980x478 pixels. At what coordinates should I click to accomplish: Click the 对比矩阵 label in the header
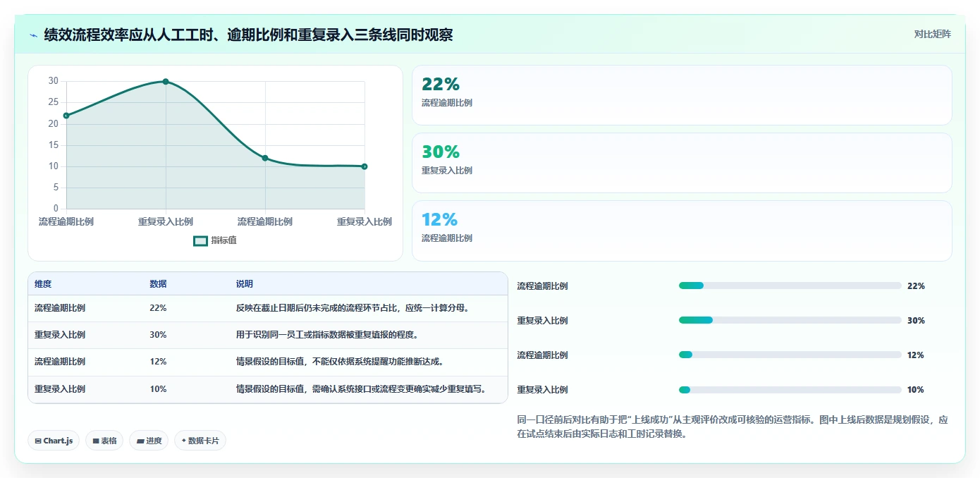(932, 34)
